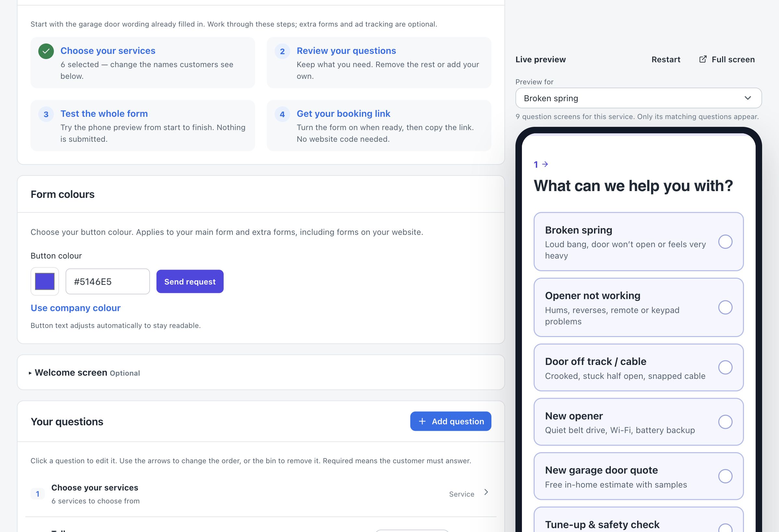Image resolution: width=779 pixels, height=532 pixels.
Task: Open the Choose your services step link
Action: 108,51
